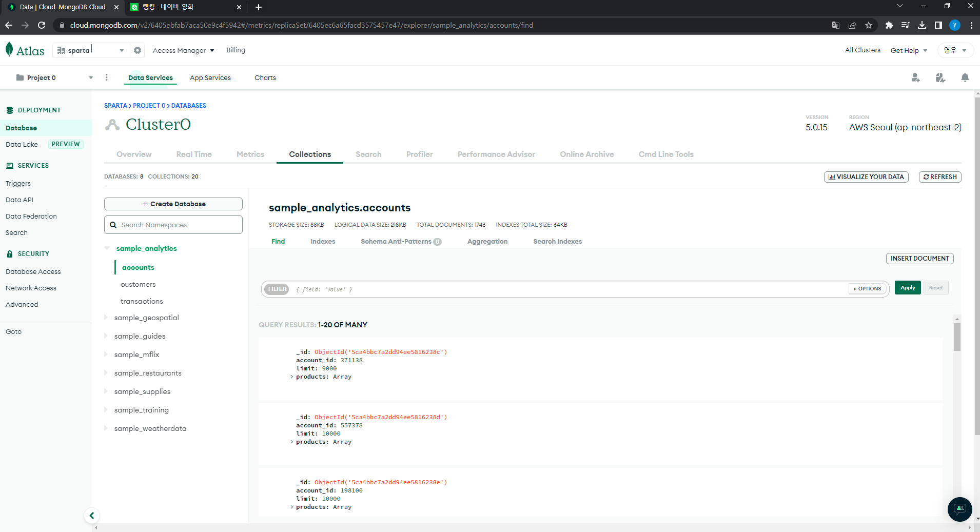Click the Create Database button
Viewport: 980px width, 532px height.
[173, 204]
